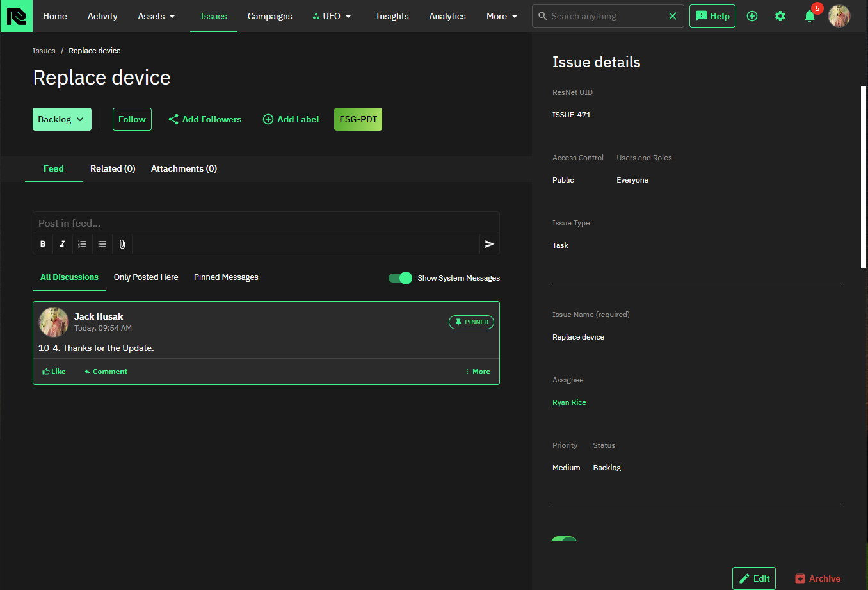Open Activity in navigation
Screen dimensions: 868x590
tap(102, 16)
